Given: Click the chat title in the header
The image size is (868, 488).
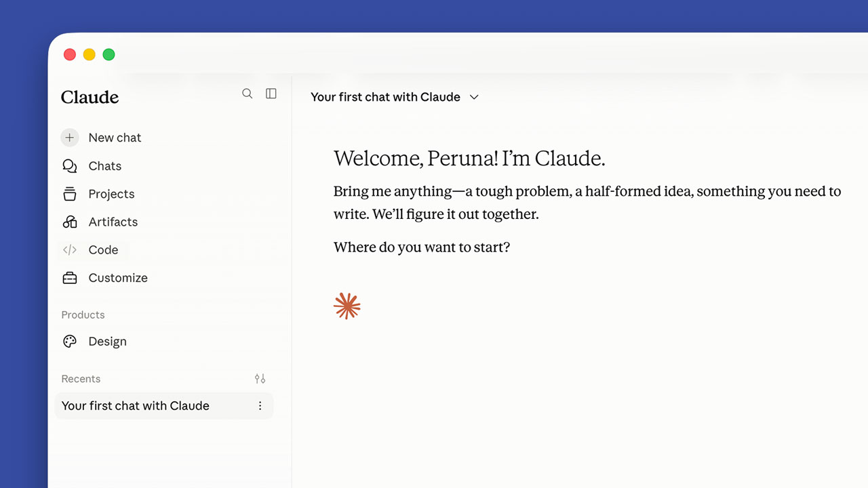Looking at the screenshot, I should point(385,97).
